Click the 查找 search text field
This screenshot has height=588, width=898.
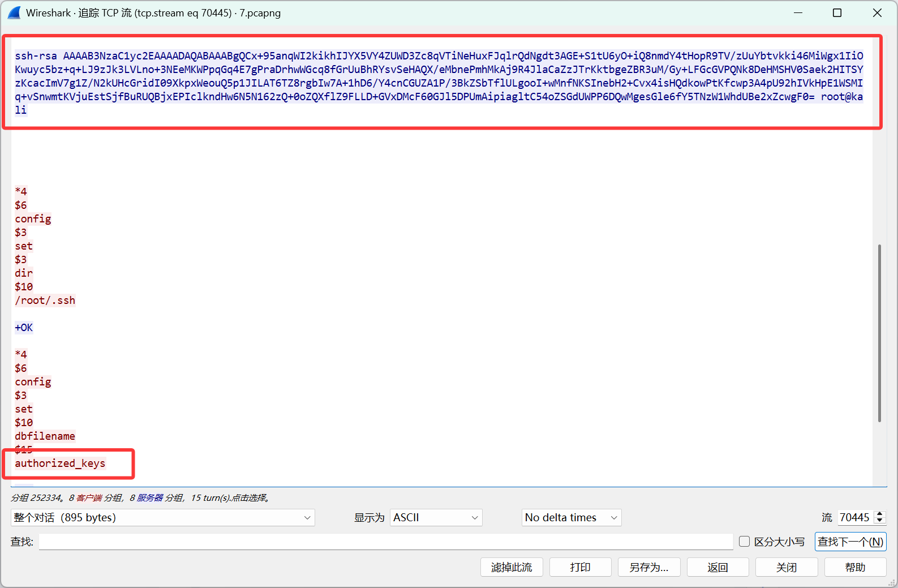pyautogui.click(x=385, y=542)
